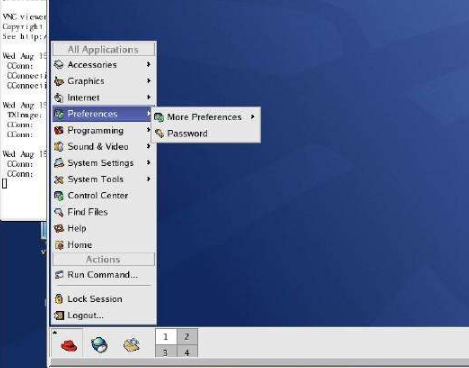This screenshot has width=469, height=368.
Task: Select the highlighted Preferences menu entry
Action: pyautogui.click(x=103, y=114)
